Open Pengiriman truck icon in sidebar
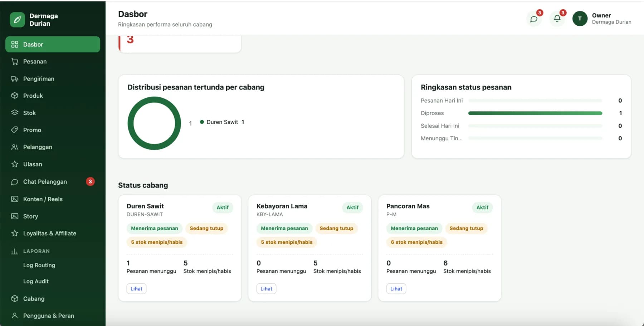The height and width of the screenshot is (326, 644). (15, 79)
